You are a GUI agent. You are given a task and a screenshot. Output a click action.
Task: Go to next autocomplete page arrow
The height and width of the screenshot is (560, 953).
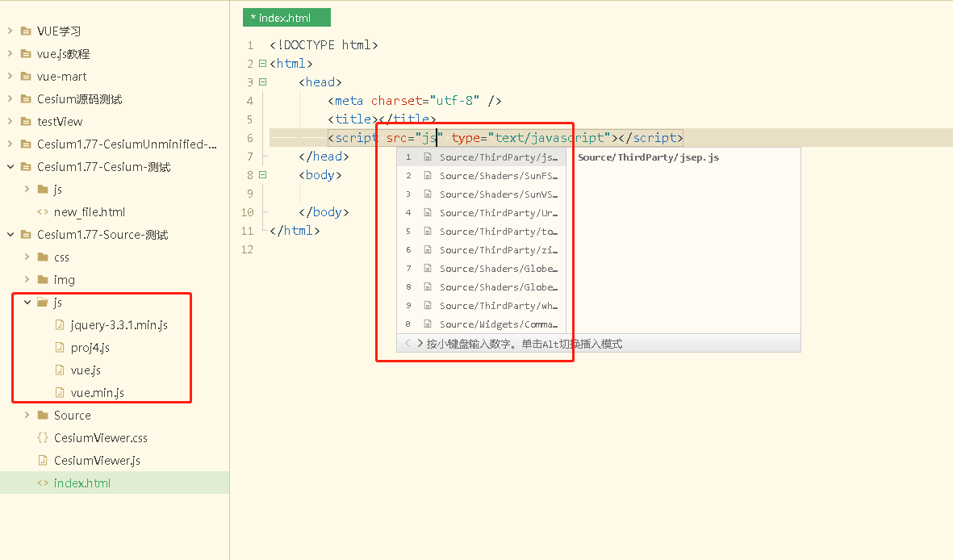pos(420,343)
